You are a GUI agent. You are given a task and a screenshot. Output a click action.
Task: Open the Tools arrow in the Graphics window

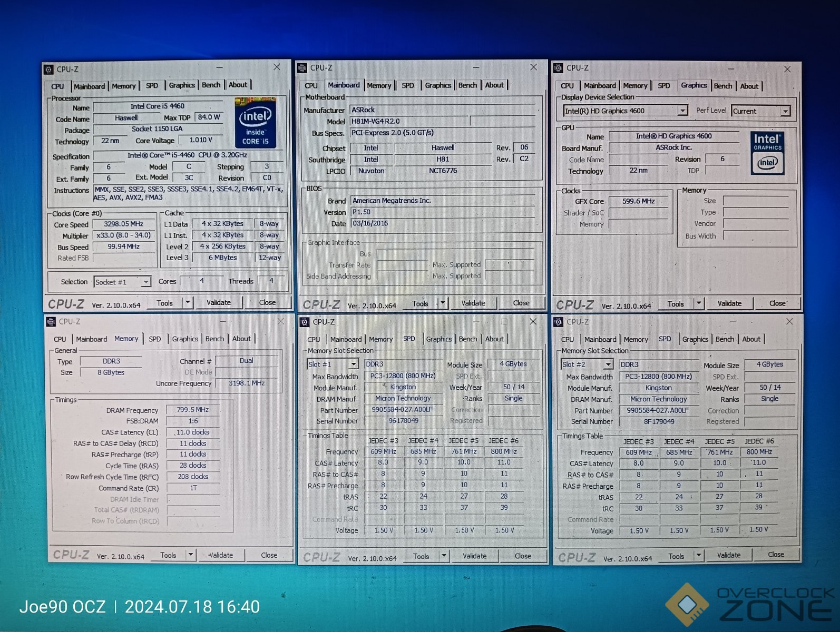[x=699, y=303]
